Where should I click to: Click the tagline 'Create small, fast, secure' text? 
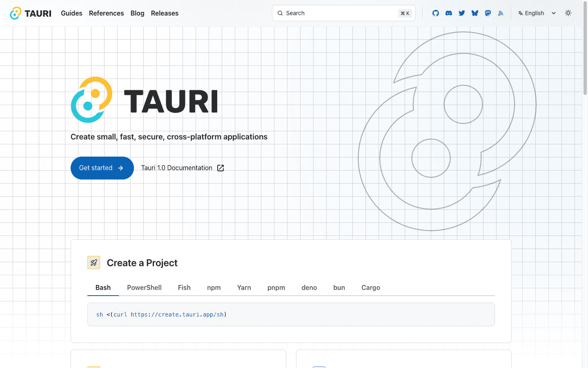click(x=169, y=137)
